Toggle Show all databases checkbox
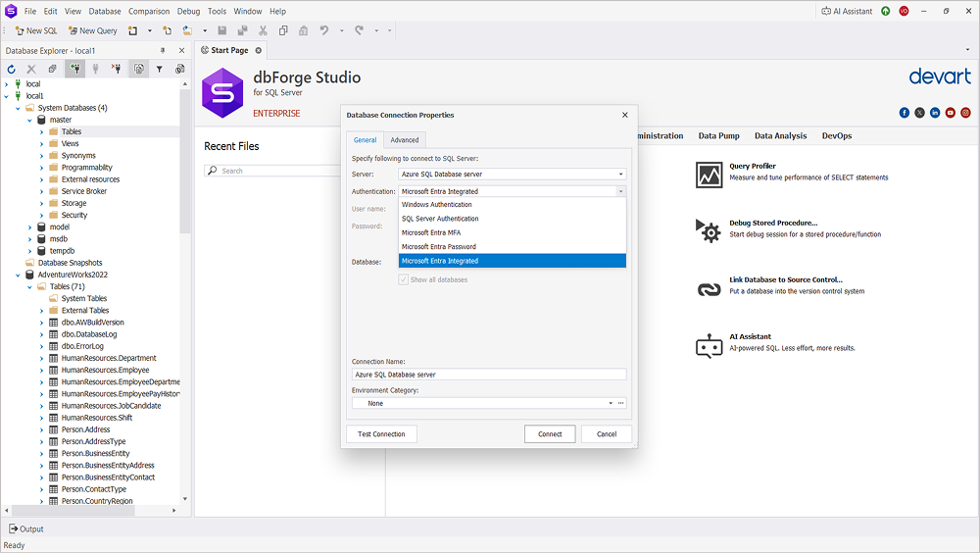Screen dimensions: 980x553 pyautogui.click(x=404, y=279)
